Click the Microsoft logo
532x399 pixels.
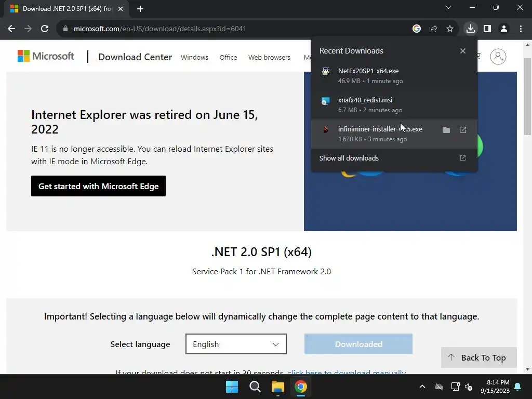pyautogui.click(x=46, y=56)
